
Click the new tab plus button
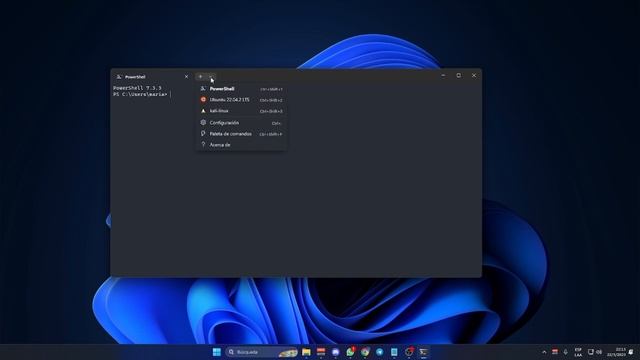(x=200, y=76)
